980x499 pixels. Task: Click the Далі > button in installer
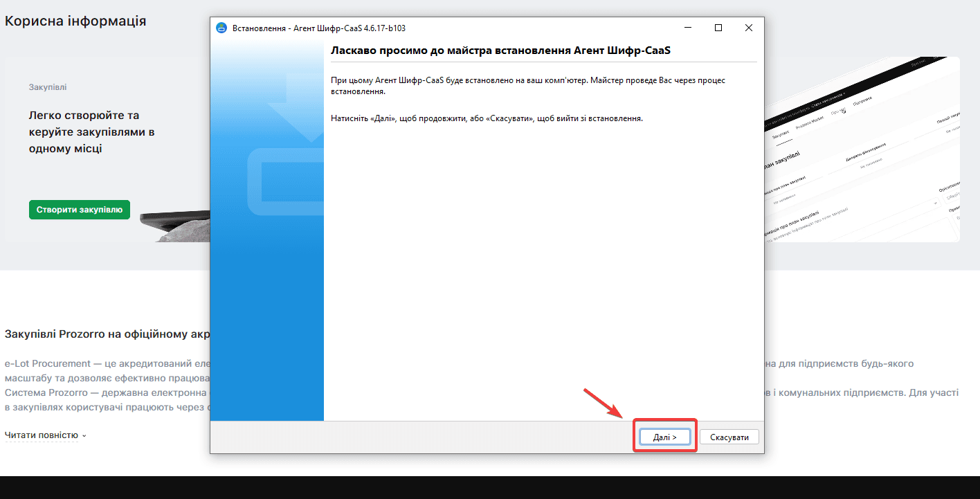664,437
